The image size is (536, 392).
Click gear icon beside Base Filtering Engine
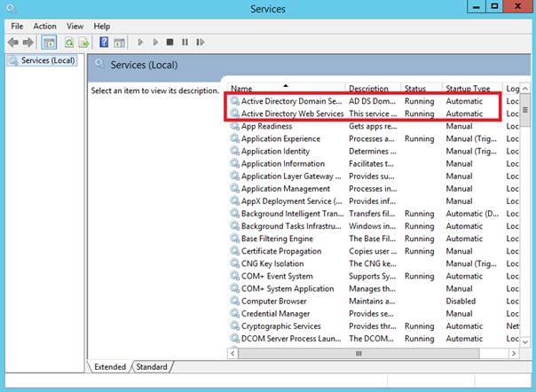coord(234,239)
